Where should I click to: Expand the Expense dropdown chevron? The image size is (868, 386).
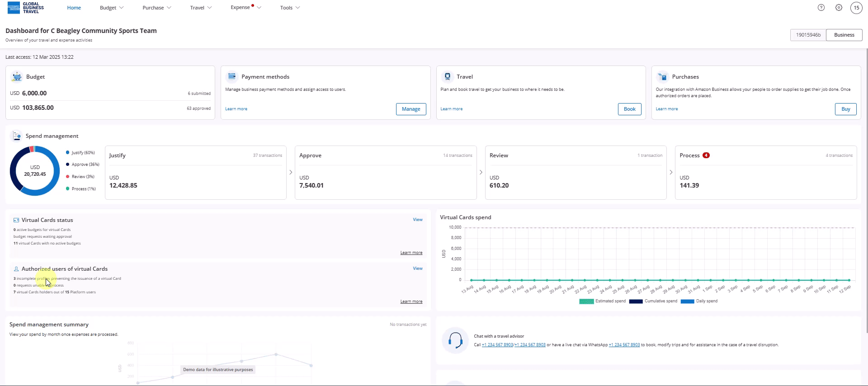pyautogui.click(x=259, y=8)
